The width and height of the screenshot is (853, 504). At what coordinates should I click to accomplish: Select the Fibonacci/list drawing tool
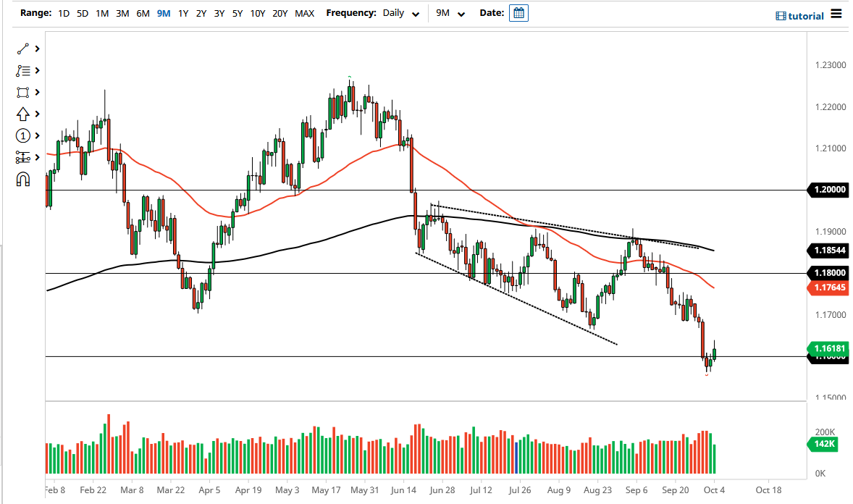coord(23,71)
